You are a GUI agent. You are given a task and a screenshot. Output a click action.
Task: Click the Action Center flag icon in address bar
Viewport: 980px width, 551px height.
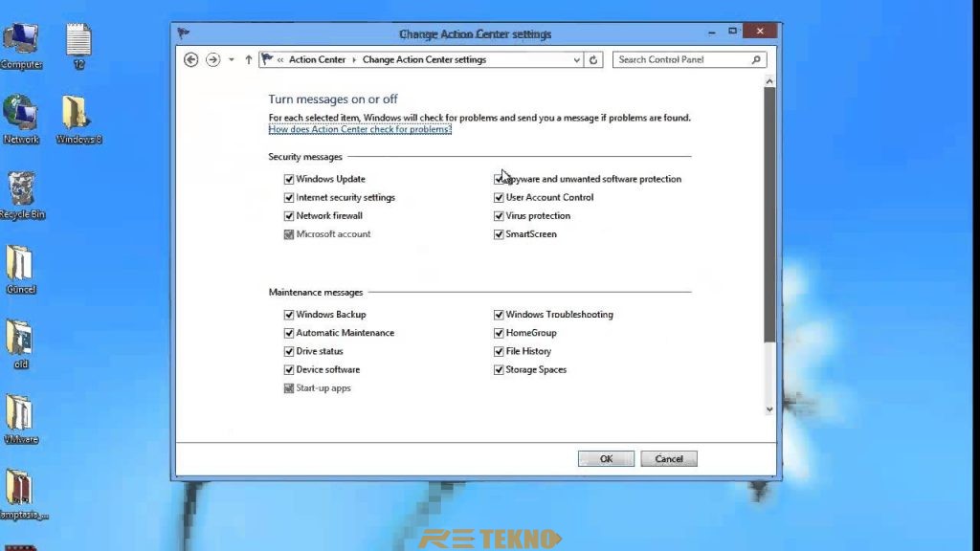[268, 59]
